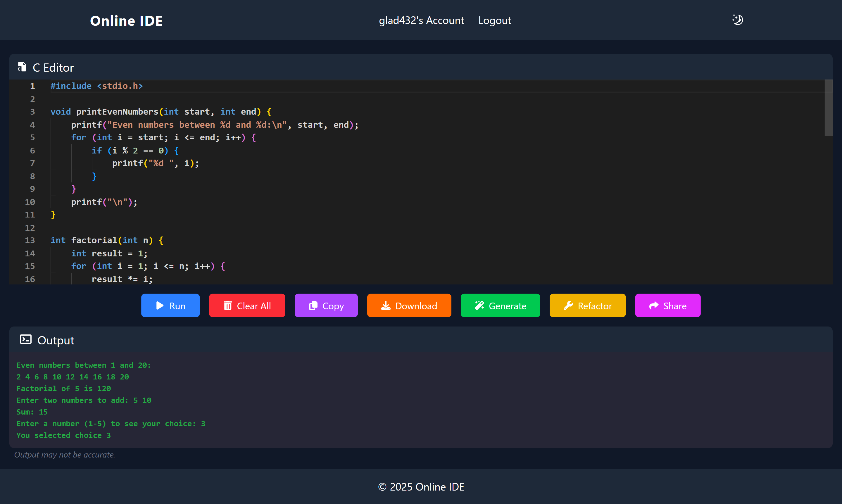Click the 'C Editor' panel title
The height and width of the screenshot is (504, 842).
click(x=53, y=68)
